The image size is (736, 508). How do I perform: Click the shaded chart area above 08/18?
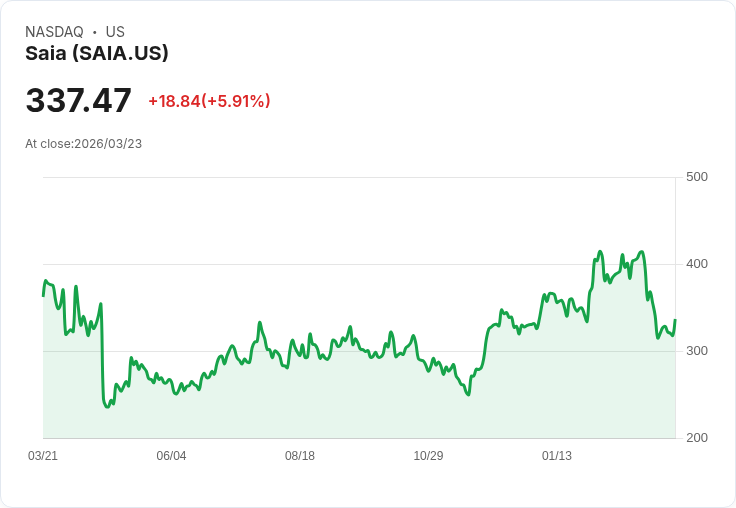[x=300, y=400]
